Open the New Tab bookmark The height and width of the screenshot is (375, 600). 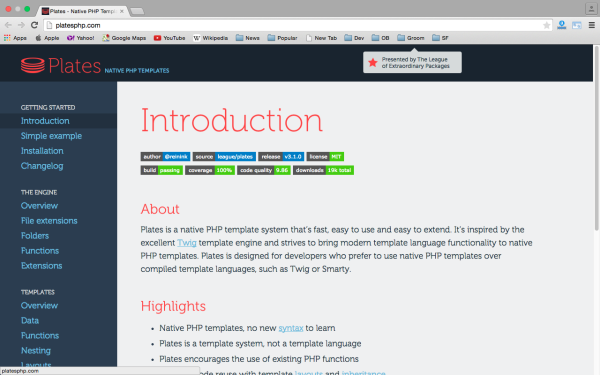point(321,38)
